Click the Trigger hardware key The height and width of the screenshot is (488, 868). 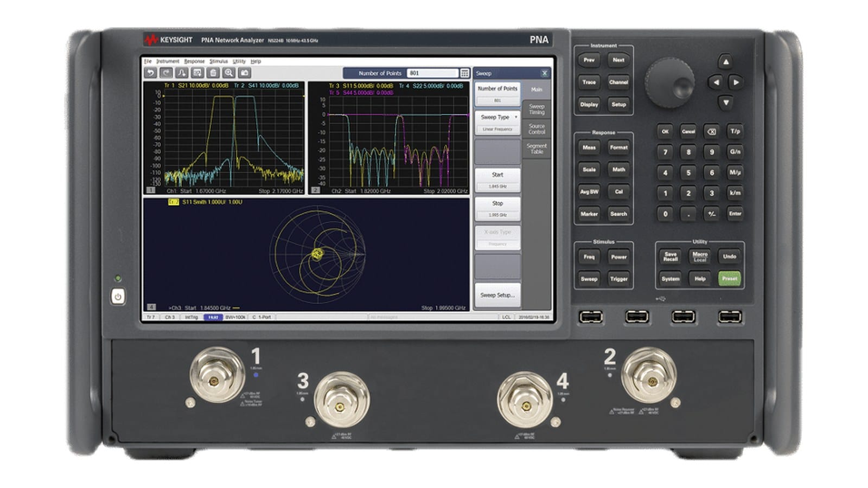click(x=618, y=279)
